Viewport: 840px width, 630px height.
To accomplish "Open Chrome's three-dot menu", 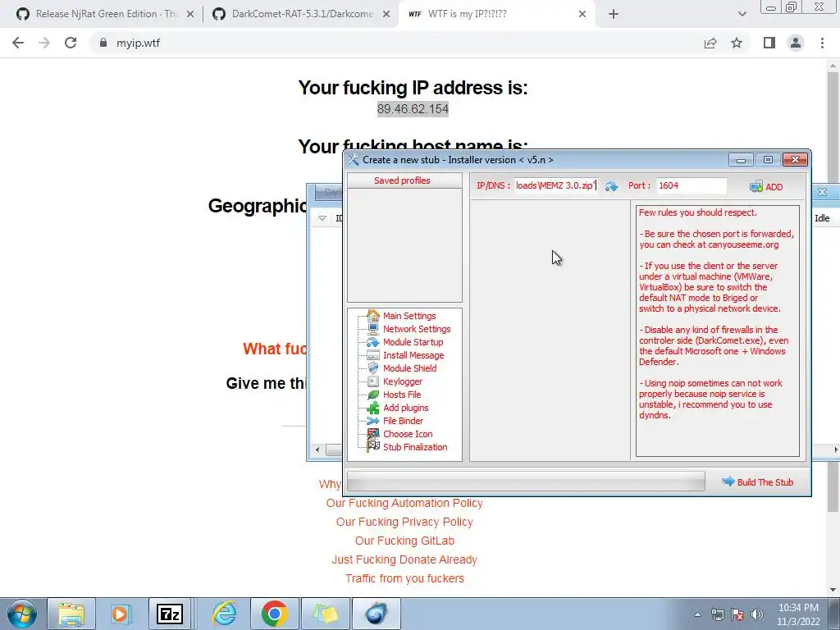I will click(822, 43).
